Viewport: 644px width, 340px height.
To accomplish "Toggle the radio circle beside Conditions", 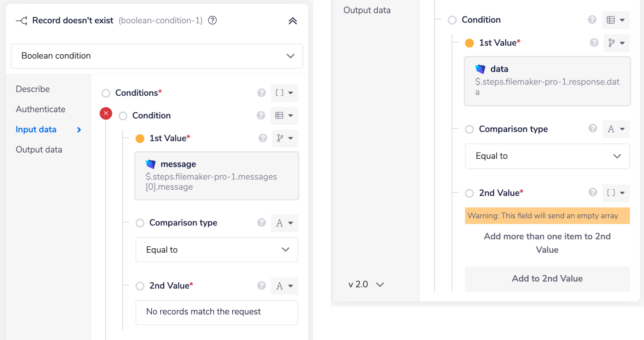I will [x=106, y=93].
